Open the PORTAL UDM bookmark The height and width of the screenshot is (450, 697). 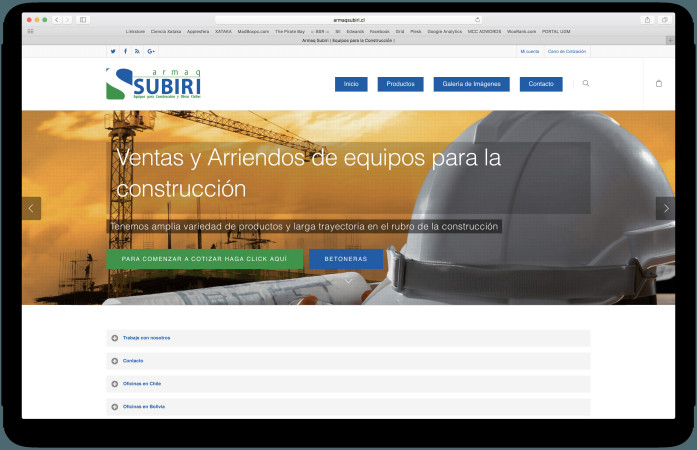(x=556, y=32)
